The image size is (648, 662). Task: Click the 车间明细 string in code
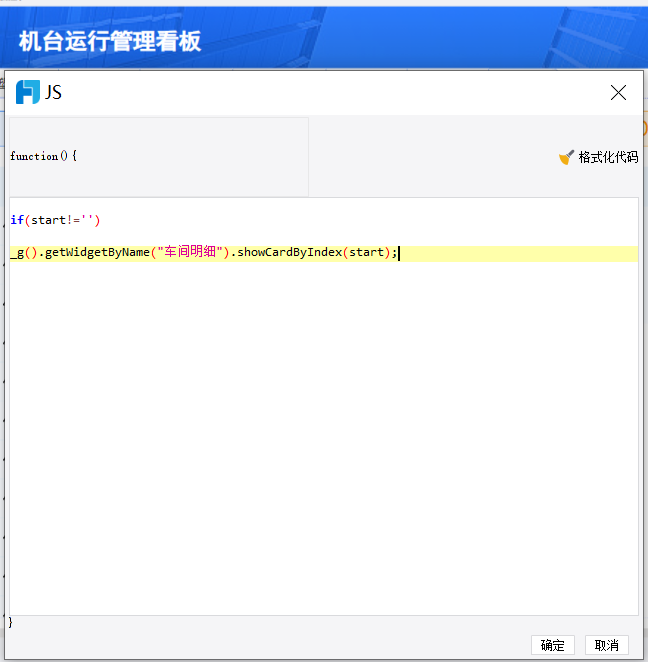coord(190,252)
